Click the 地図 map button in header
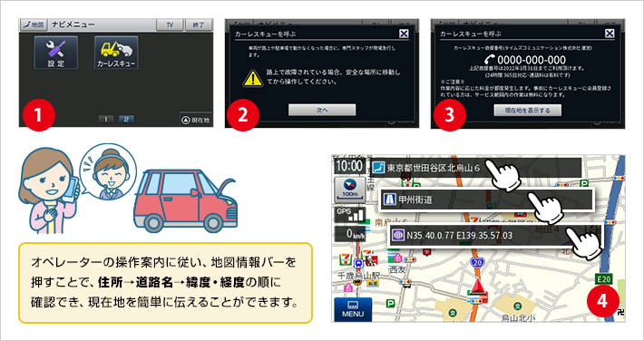 (34, 24)
